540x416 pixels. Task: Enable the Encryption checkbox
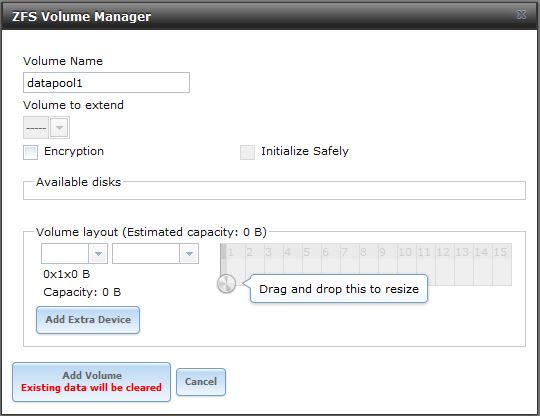pos(30,152)
